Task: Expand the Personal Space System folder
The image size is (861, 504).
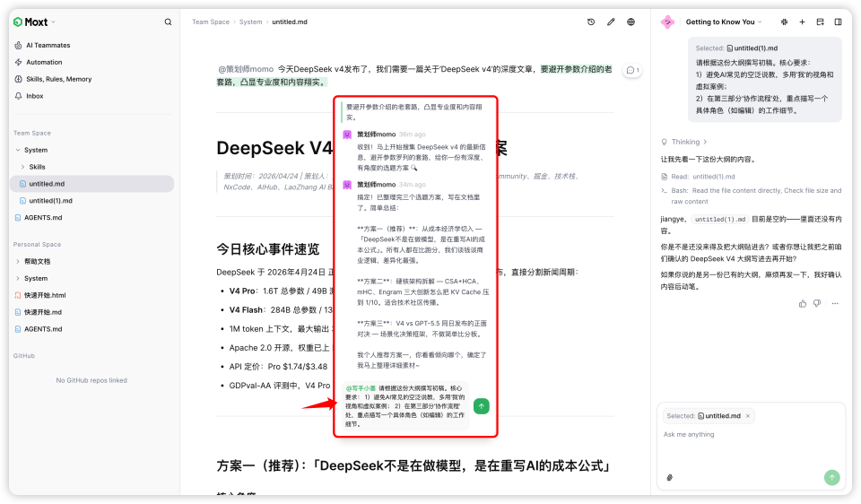Action: point(18,278)
